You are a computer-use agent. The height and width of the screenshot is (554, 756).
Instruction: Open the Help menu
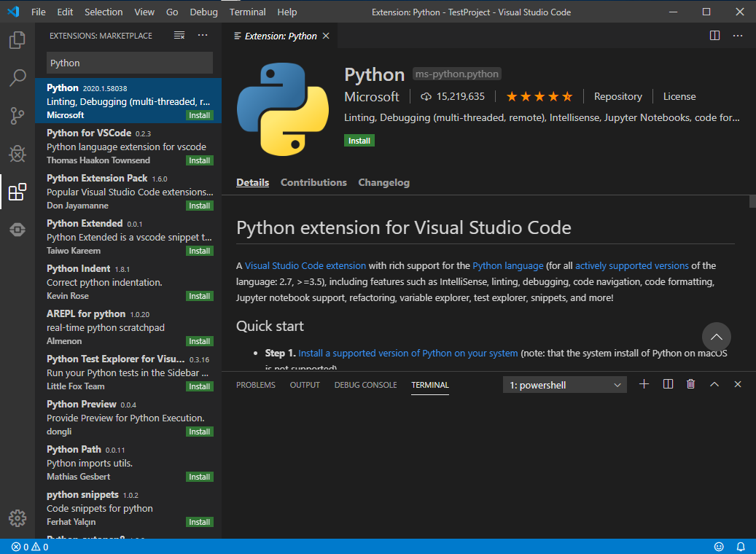coord(287,12)
